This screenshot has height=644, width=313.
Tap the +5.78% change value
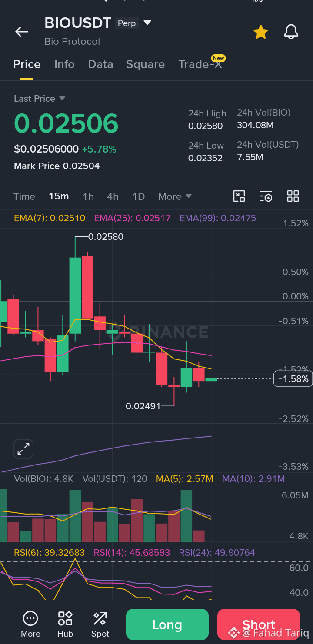coord(99,149)
